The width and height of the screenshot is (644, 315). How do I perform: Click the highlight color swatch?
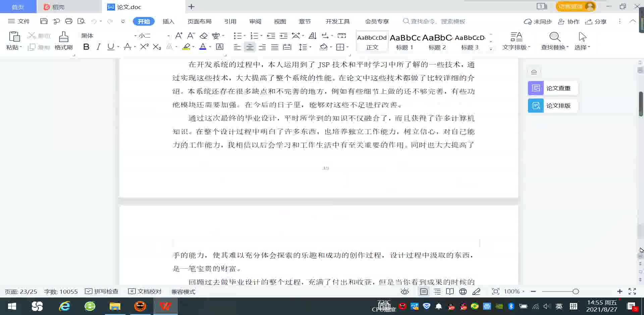186,47
